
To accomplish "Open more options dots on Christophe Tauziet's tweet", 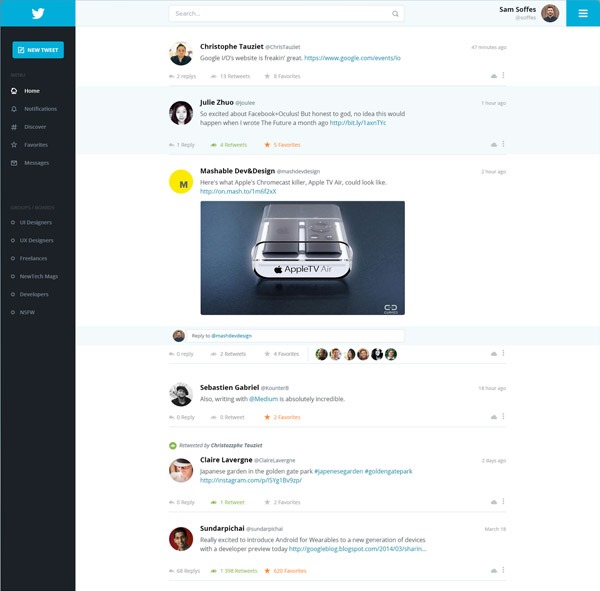I will [x=503, y=75].
